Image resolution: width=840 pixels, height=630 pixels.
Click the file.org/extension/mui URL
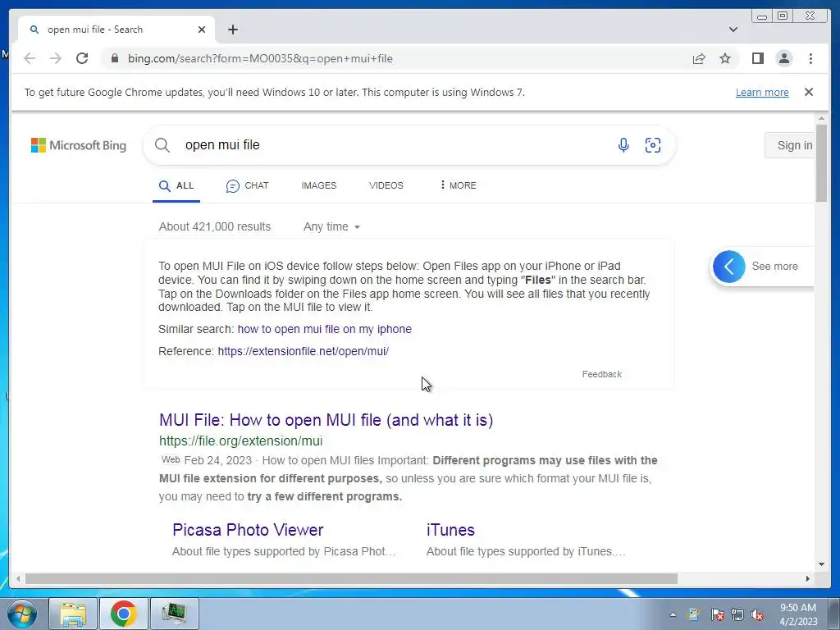coord(240,441)
